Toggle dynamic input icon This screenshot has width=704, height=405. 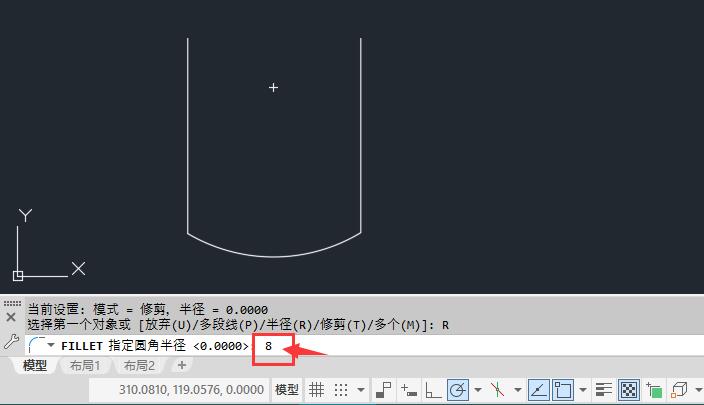(x=409, y=390)
